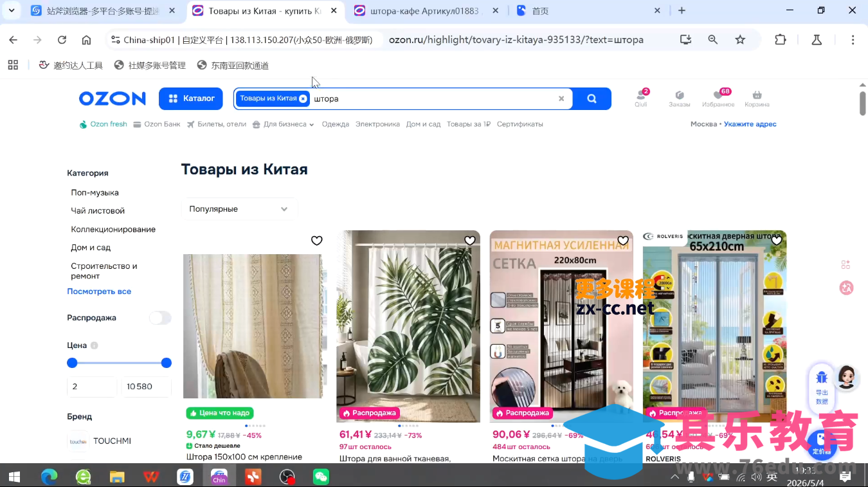Screen dimensions: 868x487
Task: Favorite the ROLVERIS 65x210cm door curtain
Action: tap(777, 241)
